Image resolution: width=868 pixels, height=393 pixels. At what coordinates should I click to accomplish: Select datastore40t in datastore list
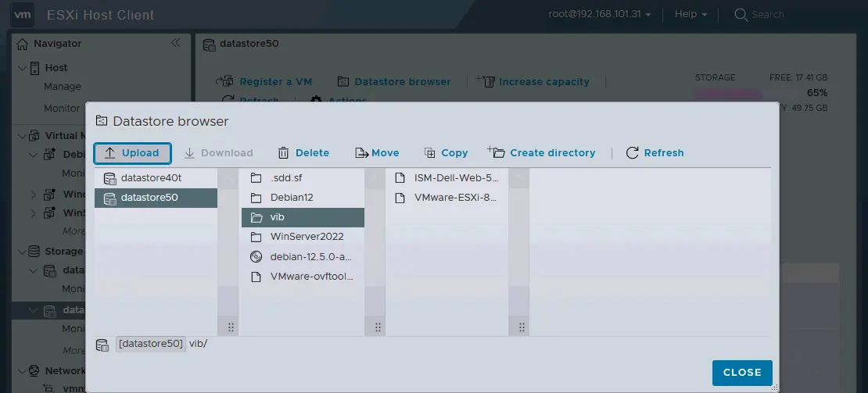pyautogui.click(x=156, y=178)
